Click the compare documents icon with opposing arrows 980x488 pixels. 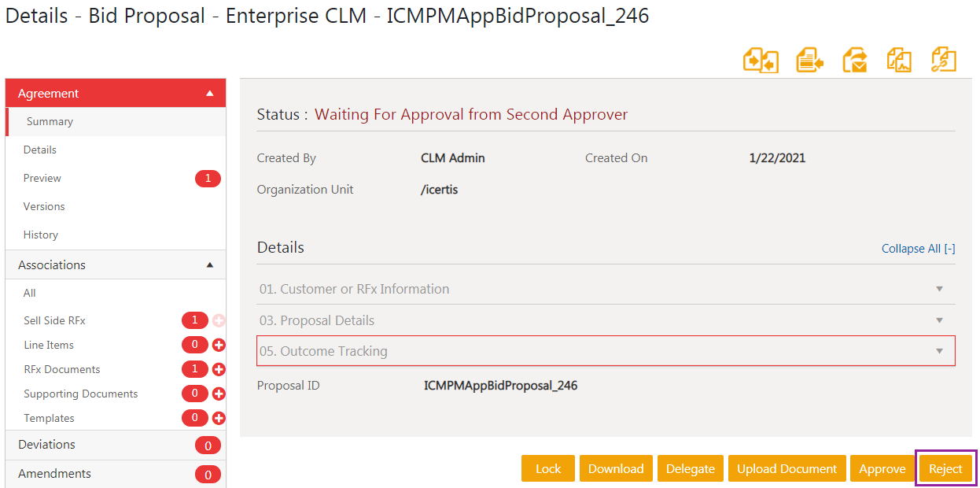click(761, 61)
